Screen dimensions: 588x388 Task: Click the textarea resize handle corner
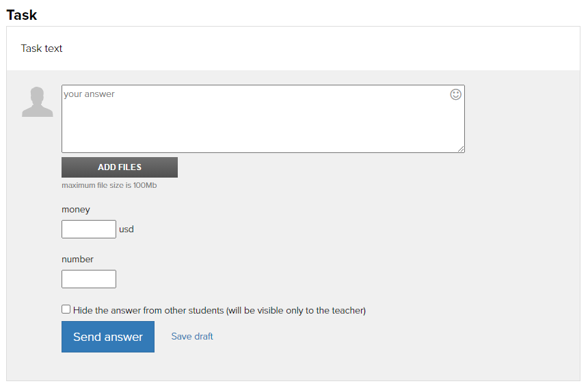461,149
